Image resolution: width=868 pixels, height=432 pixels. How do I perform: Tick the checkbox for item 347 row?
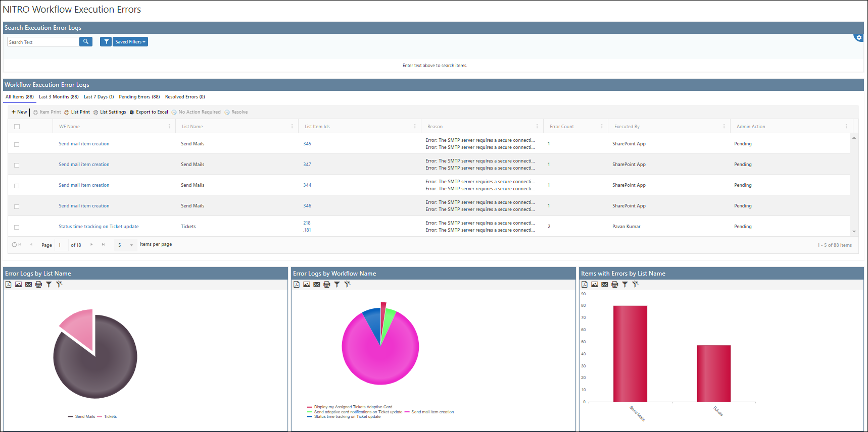[17, 165]
